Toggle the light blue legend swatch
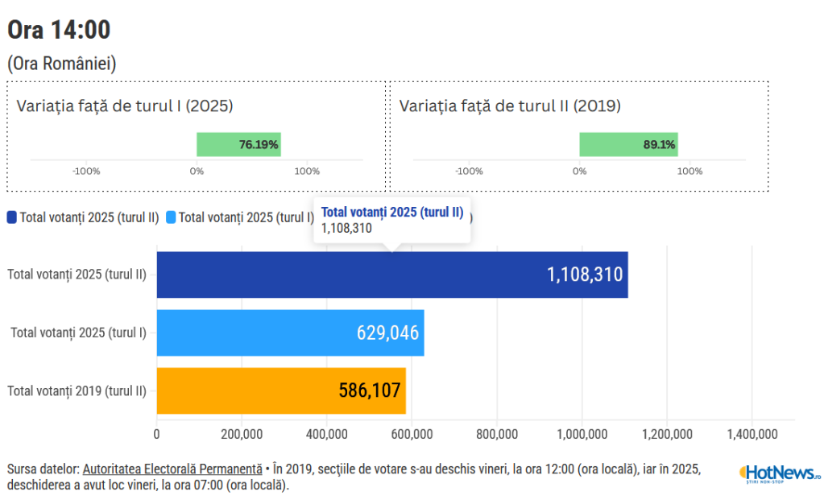 tap(171, 217)
